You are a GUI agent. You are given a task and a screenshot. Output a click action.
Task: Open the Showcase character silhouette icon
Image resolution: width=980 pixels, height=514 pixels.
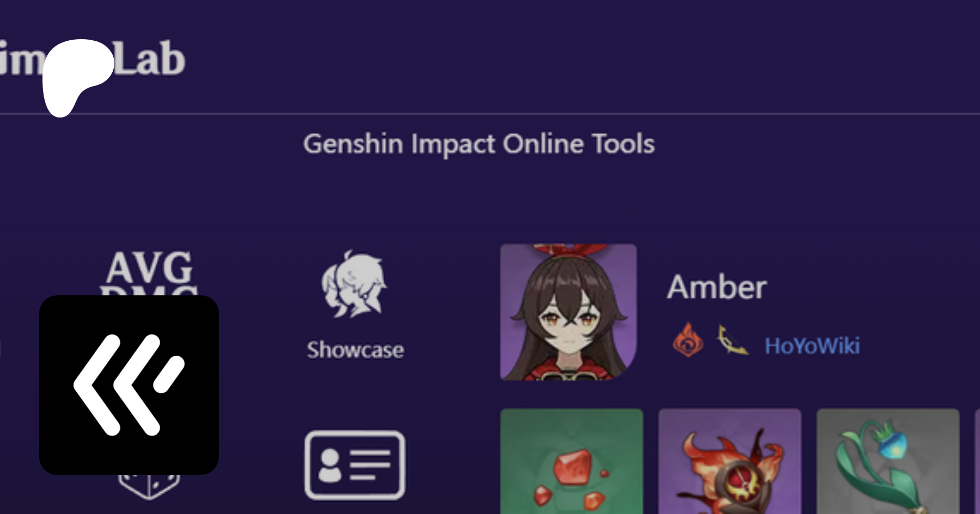point(354,284)
